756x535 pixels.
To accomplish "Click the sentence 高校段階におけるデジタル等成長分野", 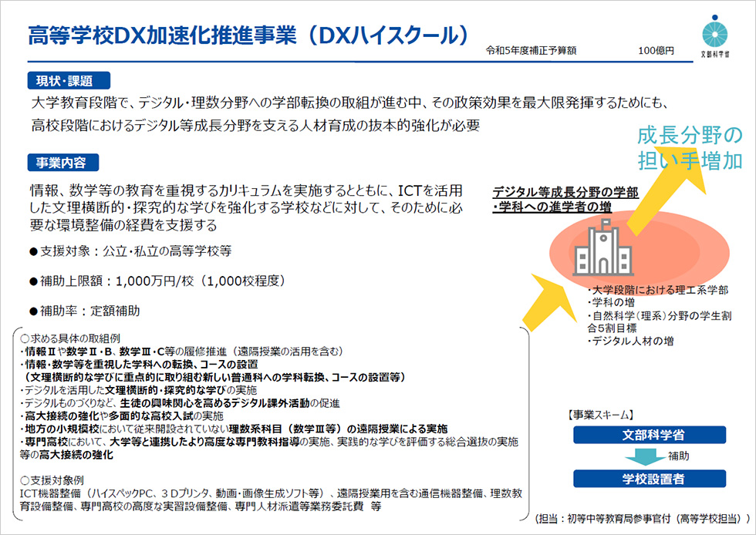I will (255, 126).
